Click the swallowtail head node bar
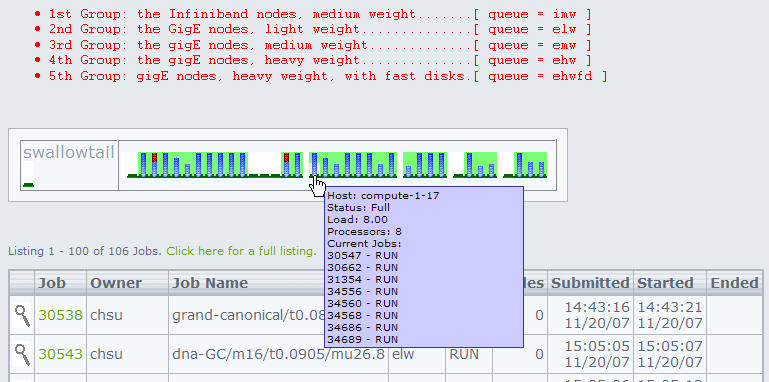The image size is (769, 382). click(x=28, y=184)
